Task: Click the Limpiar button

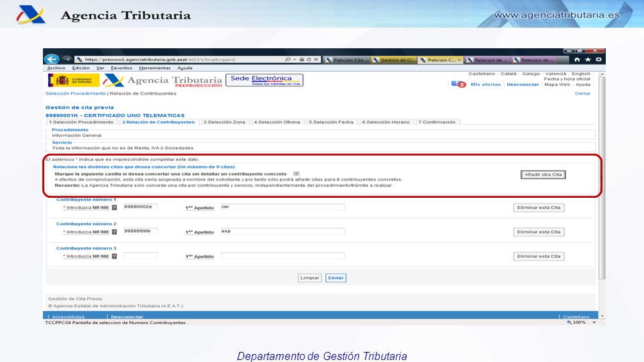Action: (x=310, y=278)
